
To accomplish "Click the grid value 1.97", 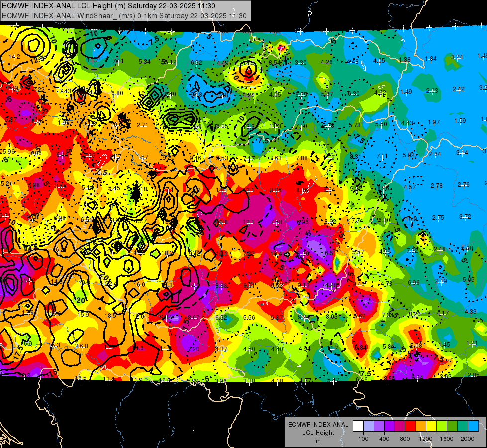I will click(x=434, y=122).
